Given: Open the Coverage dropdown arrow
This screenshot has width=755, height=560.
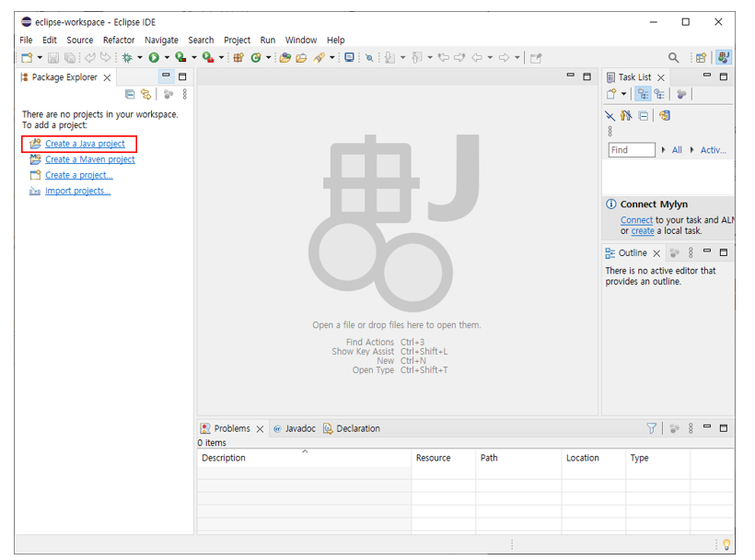Looking at the screenshot, I should pos(194,58).
